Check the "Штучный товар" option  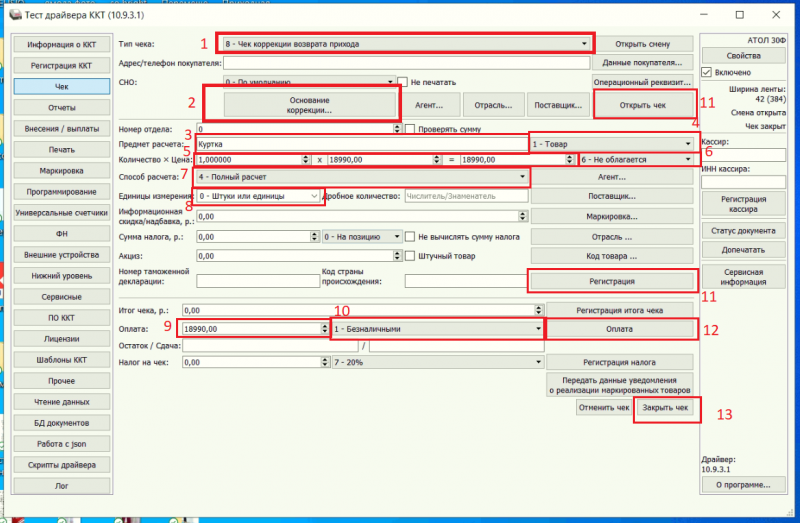click(x=410, y=256)
